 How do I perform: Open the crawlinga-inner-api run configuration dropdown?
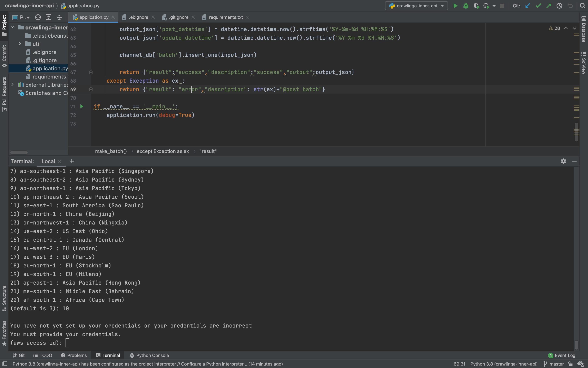tap(416, 6)
